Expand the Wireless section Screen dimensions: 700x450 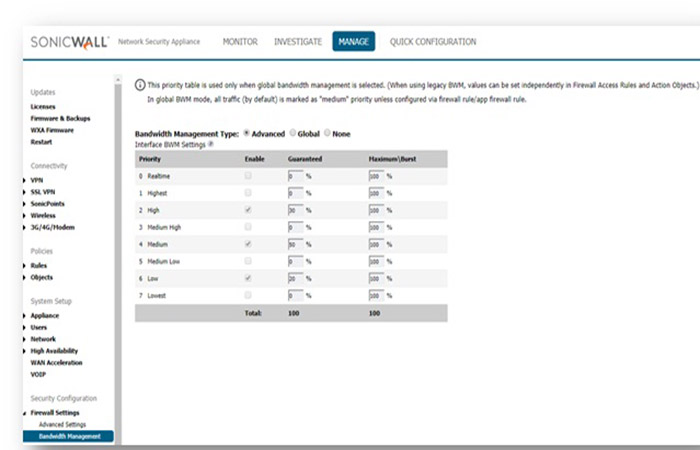tap(24, 216)
